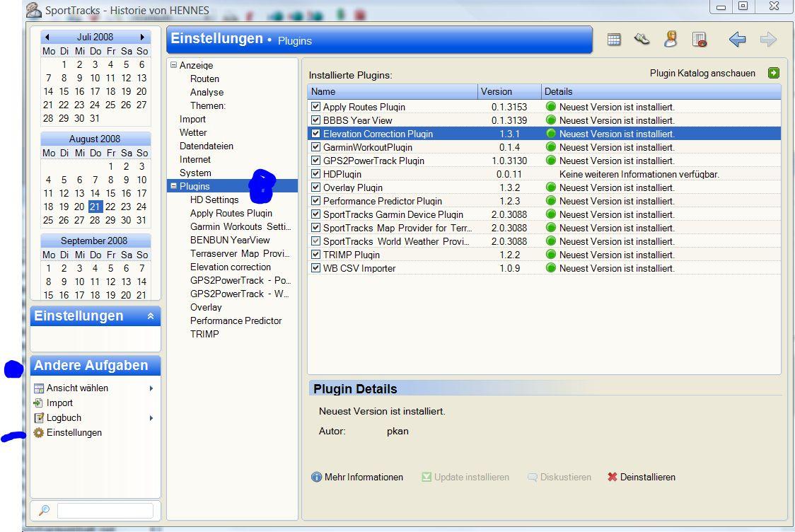This screenshot has width=795, height=532.
Task: Click the Ansicht wählen task
Action: [x=77, y=388]
